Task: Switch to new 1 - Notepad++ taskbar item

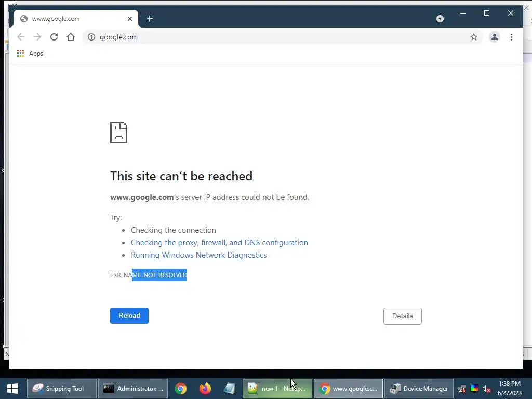Action: pyautogui.click(x=277, y=389)
